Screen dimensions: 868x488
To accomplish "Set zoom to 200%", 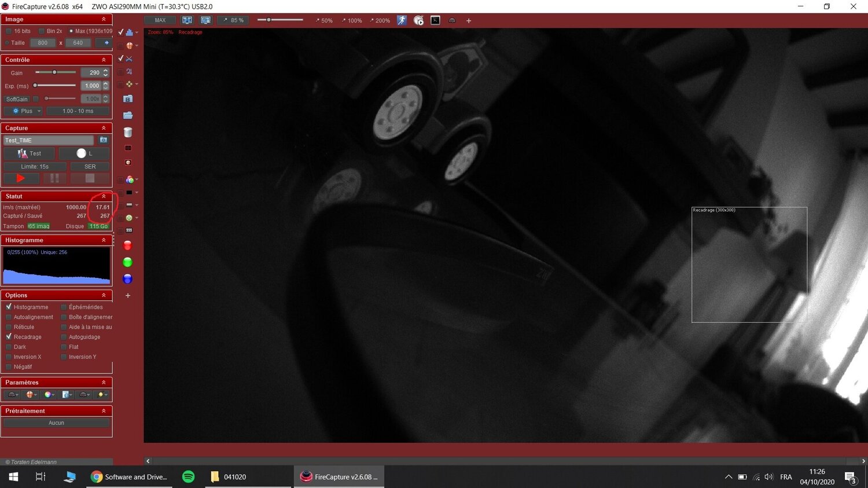I will click(x=380, y=20).
